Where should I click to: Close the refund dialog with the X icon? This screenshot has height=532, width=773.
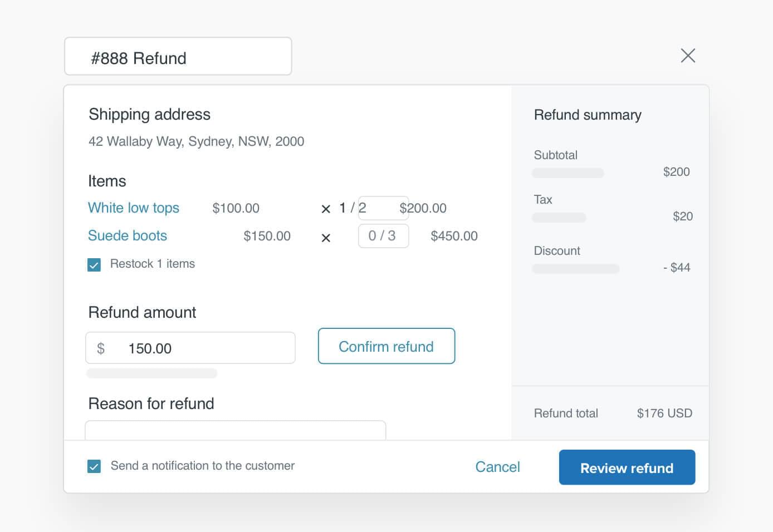(688, 56)
